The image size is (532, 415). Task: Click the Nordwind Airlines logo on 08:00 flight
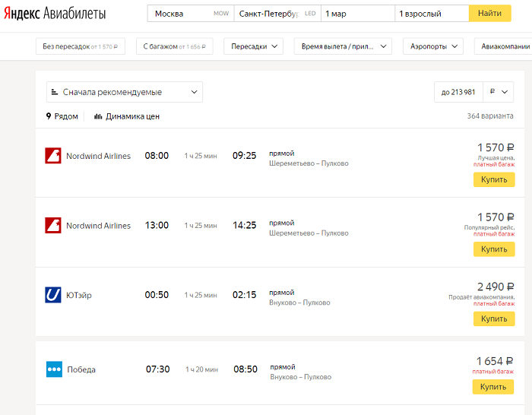[x=53, y=156]
